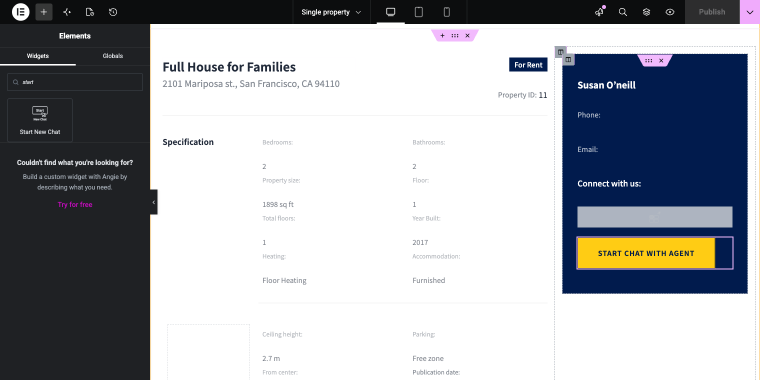
Task: Click the Email: label in agent card
Action: 587,149
